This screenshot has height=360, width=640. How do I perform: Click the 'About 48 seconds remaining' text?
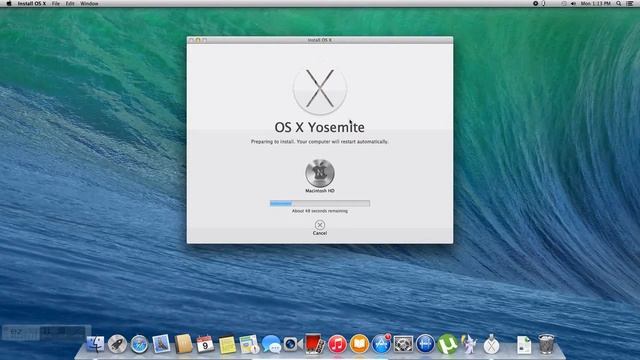pyautogui.click(x=320, y=211)
